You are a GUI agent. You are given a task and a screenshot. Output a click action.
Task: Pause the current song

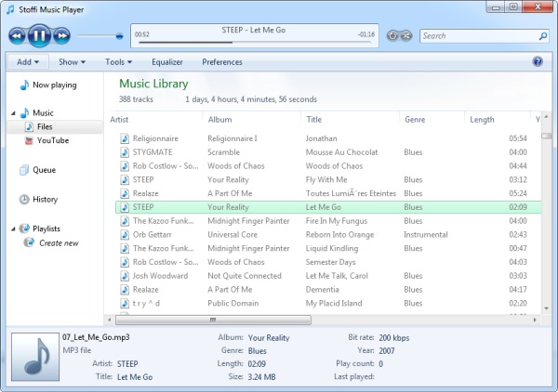click(x=39, y=35)
